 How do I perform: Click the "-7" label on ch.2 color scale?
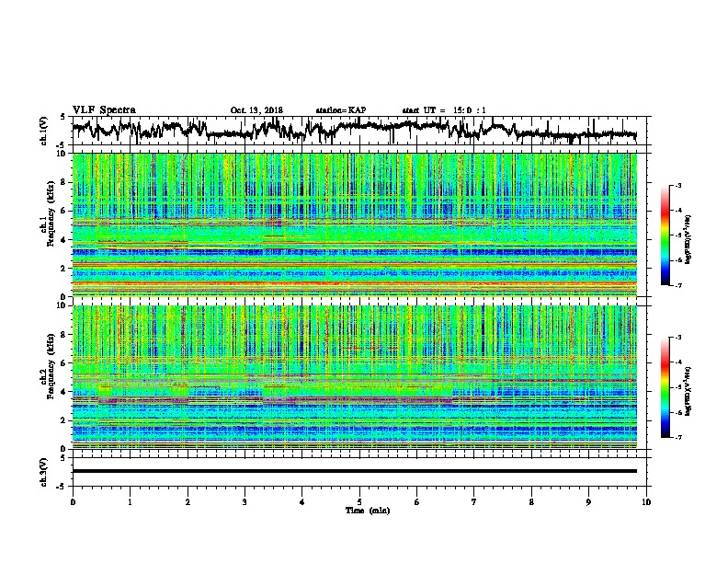click(678, 437)
